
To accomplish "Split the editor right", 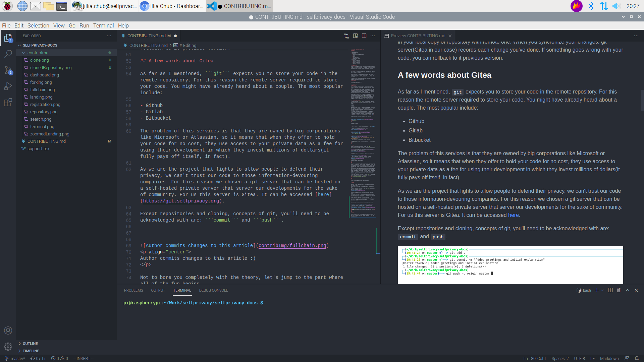I will click(x=364, y=36).
